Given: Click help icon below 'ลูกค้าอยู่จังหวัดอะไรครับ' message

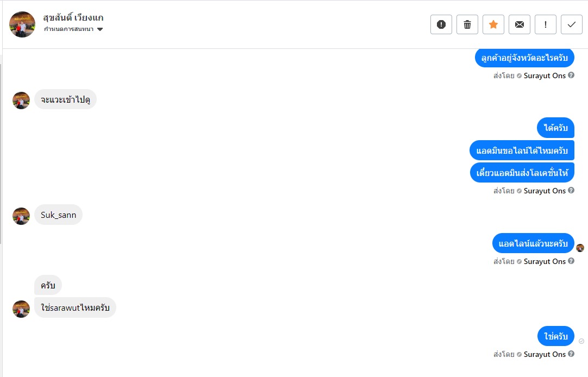Looking at the screenshot, I should 571,76.
